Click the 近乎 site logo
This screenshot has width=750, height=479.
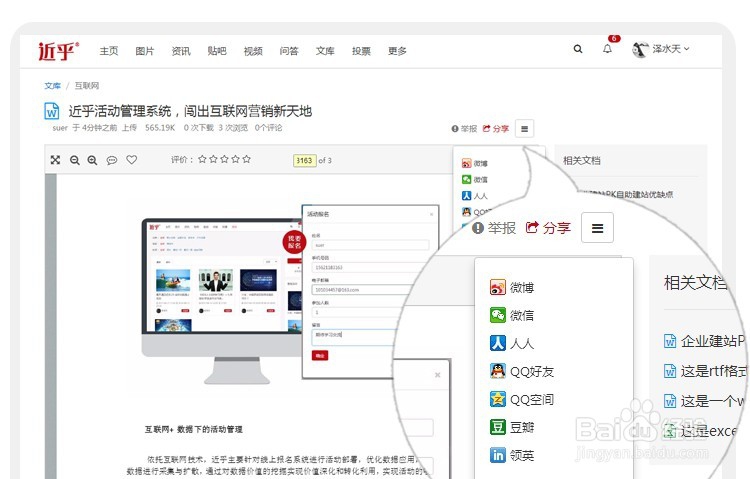58,51
